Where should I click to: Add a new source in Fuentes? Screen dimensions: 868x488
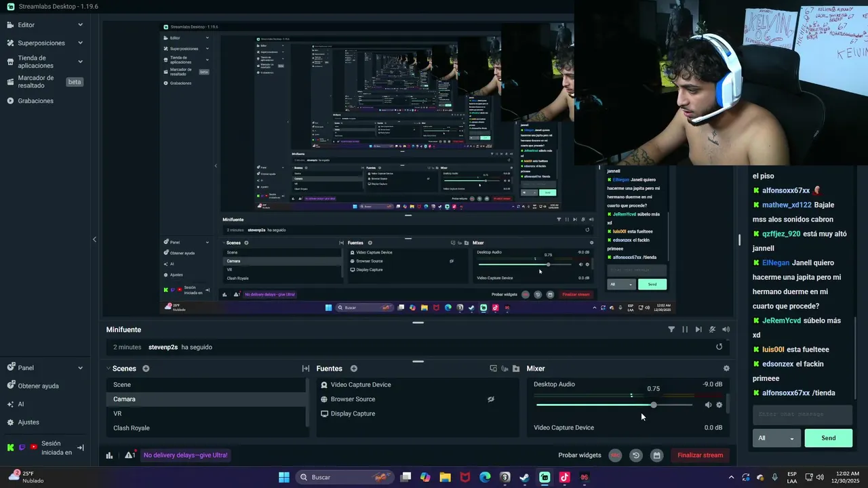tap(354, 369)
